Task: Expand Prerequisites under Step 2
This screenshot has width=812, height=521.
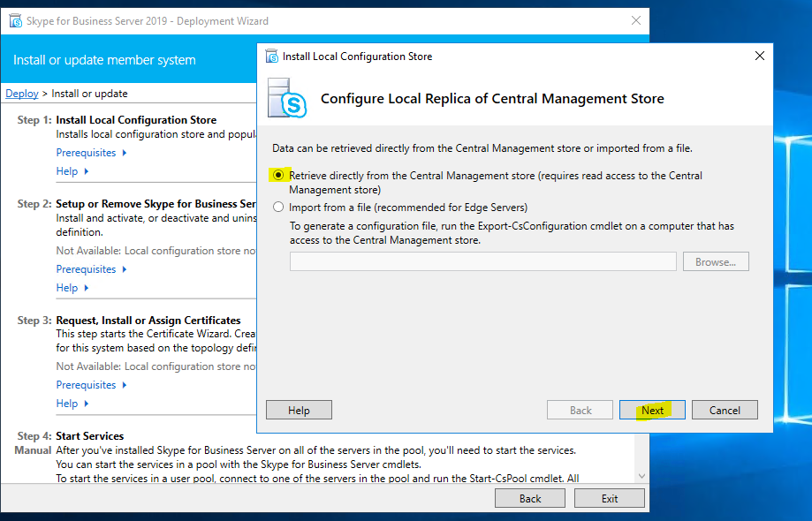Action: [x=91, y=269]
